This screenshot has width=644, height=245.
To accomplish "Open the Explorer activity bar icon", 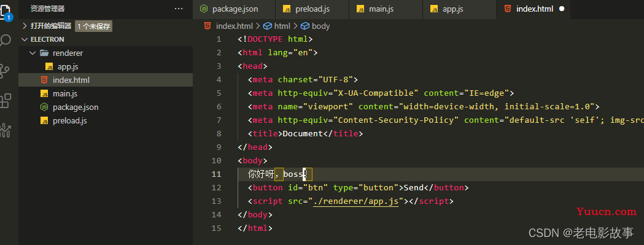I will pos(6,11).
